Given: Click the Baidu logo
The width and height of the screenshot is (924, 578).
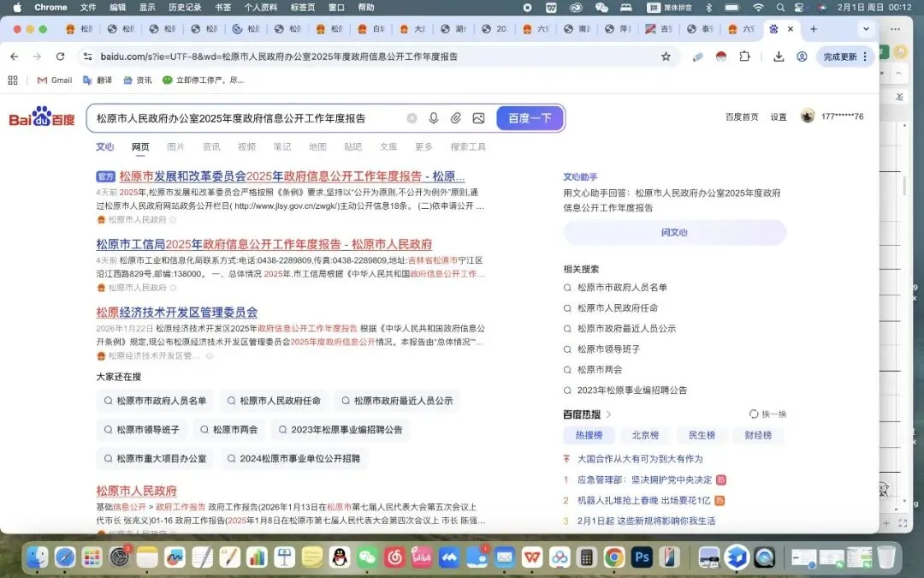Looking at the screenshot, I should pos(42,116).
